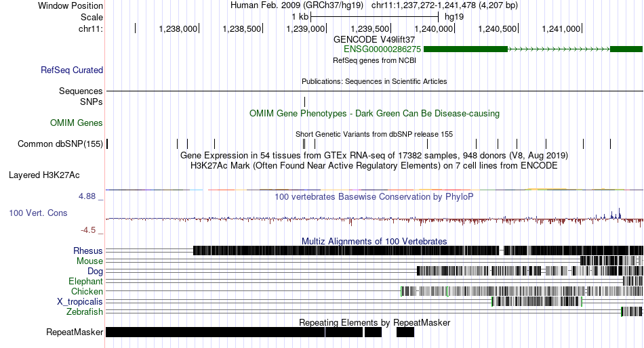This screenshot has width=644, height=348.
Task: Select the Rhesus alignment row label
Action: pos(88,251)
